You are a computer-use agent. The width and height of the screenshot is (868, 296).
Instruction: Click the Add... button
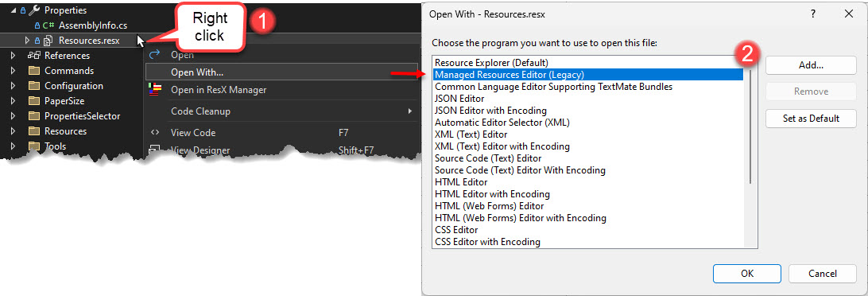(x=811, y=65)
